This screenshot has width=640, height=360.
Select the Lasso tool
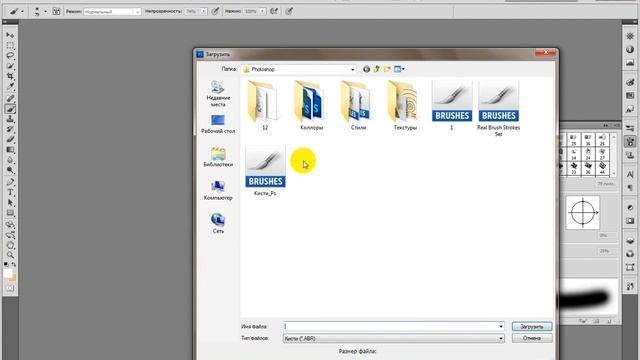point(10,56)
